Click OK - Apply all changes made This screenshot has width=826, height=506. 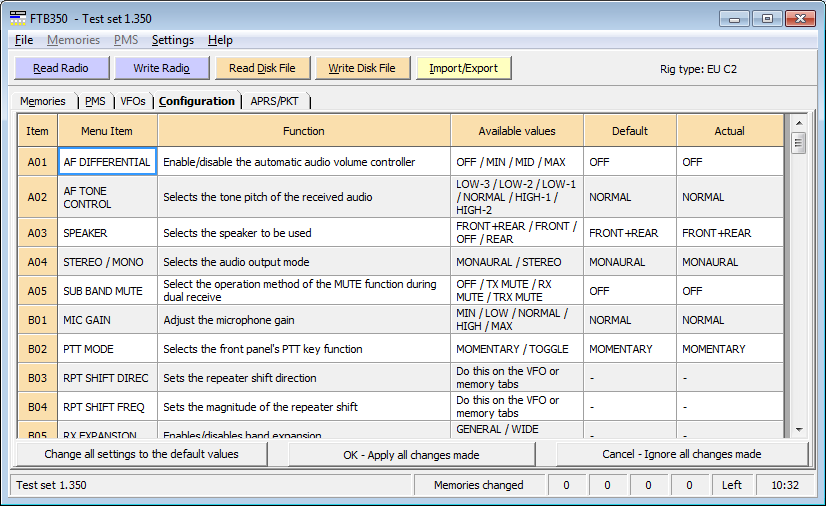coord(411,454)
